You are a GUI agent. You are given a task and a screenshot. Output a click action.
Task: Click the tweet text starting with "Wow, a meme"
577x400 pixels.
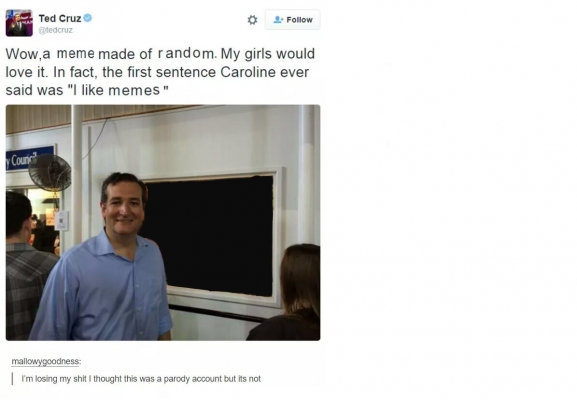(x=160, y=72)
